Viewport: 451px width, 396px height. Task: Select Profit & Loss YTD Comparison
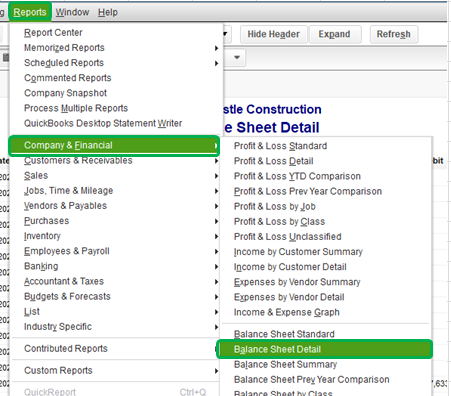pyautogui.click(x=326, y=176)
